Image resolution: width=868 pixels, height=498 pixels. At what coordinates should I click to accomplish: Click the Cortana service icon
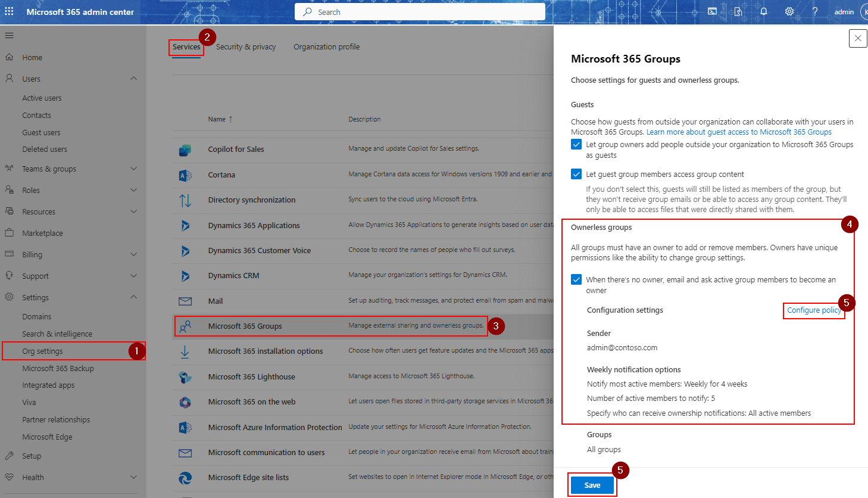pyautogui.click(x=185, y=175)
